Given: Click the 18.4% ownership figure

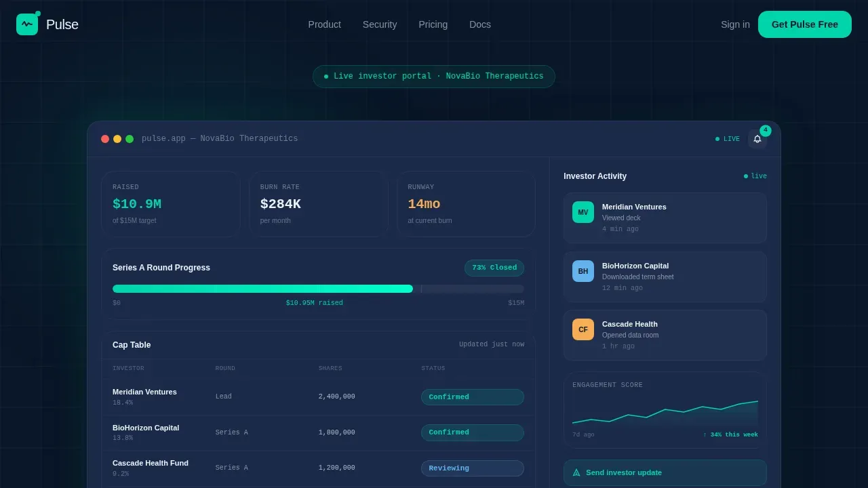Looking at the screenshot, I should point(123,403).
